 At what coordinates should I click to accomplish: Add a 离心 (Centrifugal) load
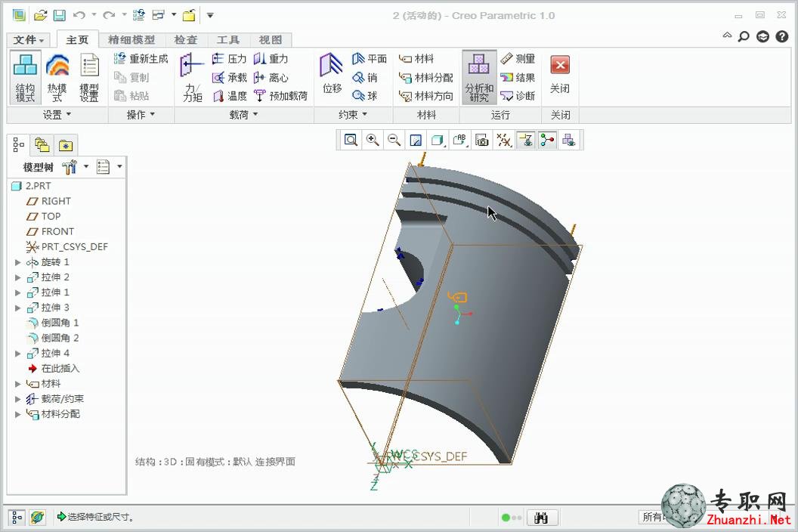coord(271,77)
